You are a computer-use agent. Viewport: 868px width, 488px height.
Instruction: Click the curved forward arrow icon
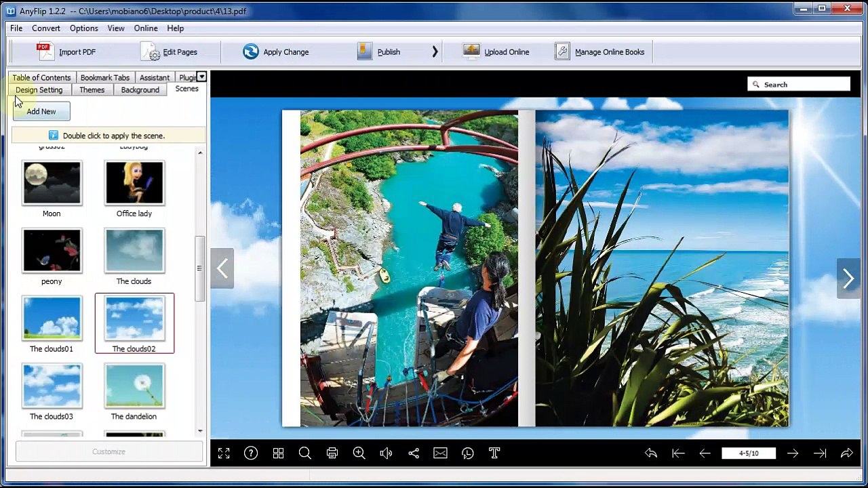pyautogui.click(x=847, y=453)
